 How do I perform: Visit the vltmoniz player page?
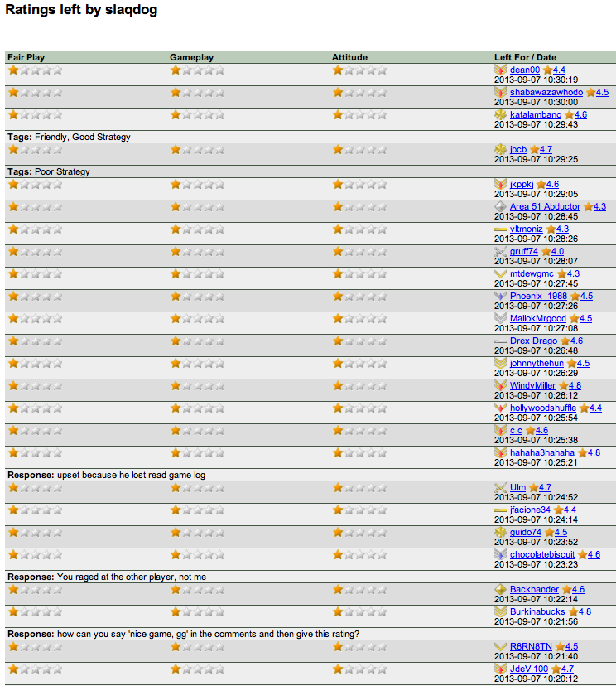[527, 229]
